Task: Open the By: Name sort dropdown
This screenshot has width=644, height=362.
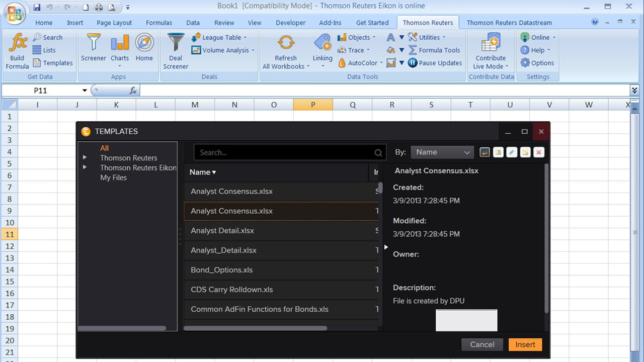Action: click(442, 152)
